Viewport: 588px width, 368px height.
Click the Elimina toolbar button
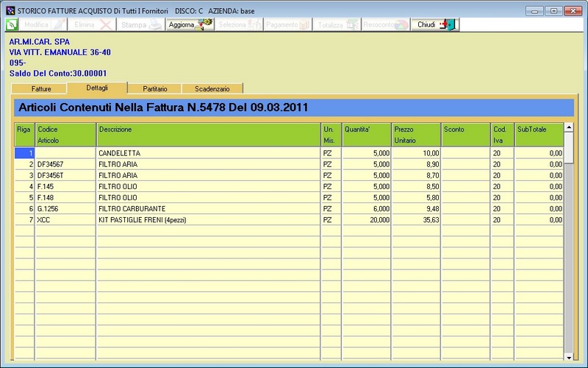tap(92, 25)
